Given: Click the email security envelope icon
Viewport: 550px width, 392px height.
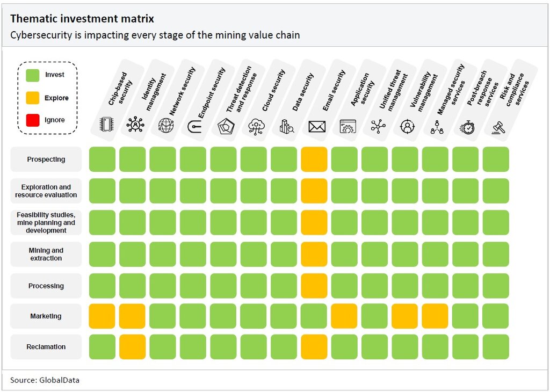Looking at the screenshot, I should click(x=317, y=127).
